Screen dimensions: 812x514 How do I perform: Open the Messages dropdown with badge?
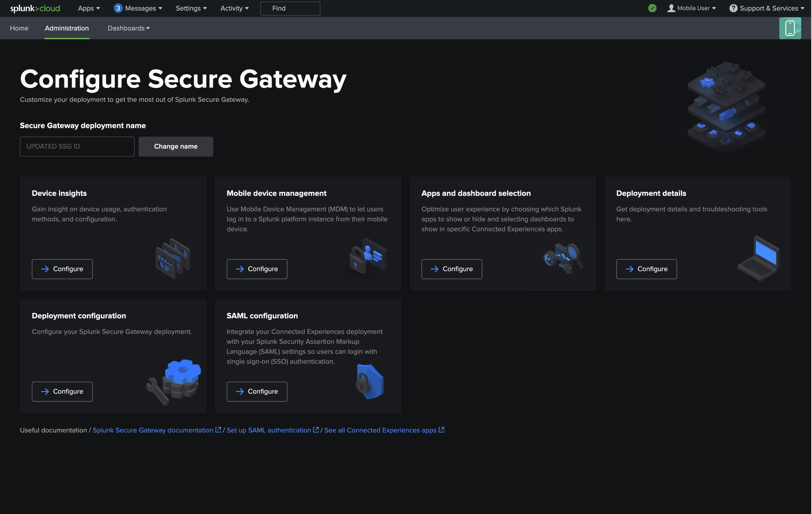pyautogui.click(x=138, y=8)
